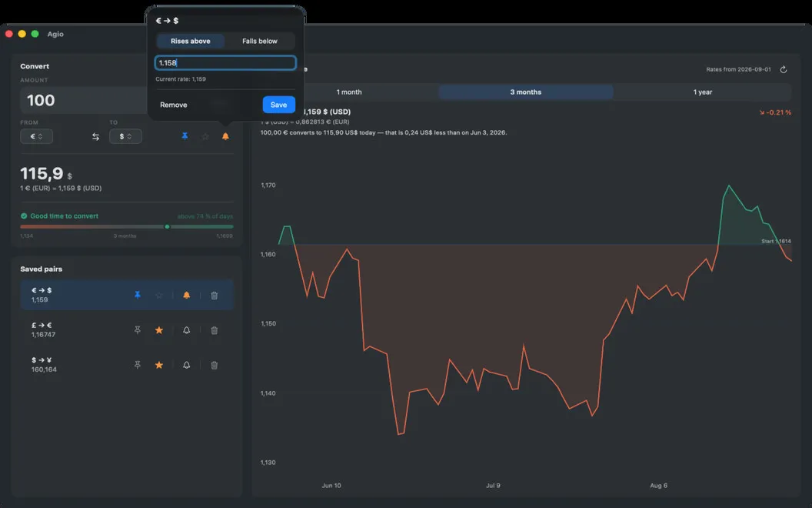Star the € → $ saved pair
The width and height of the screenshot is (812, 508).
[x=159, y=295]
